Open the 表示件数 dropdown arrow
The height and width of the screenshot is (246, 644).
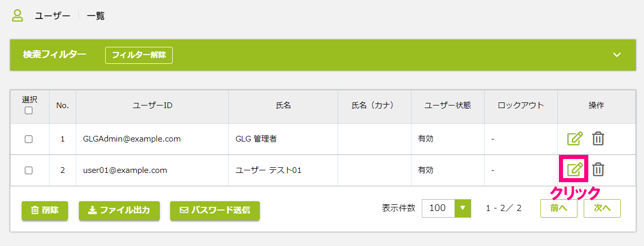coord(463,208)
